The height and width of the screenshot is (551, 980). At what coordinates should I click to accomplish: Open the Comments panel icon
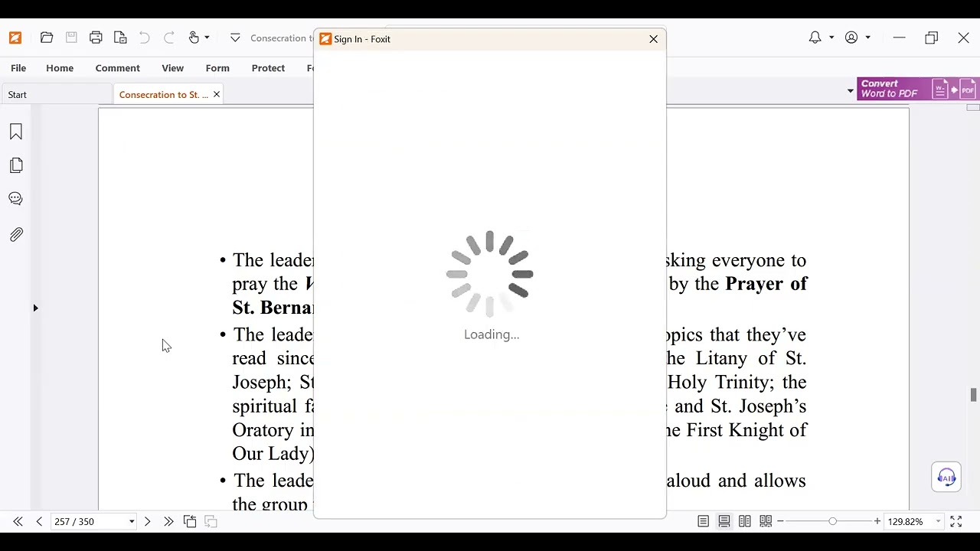click(x=16, y=198)
